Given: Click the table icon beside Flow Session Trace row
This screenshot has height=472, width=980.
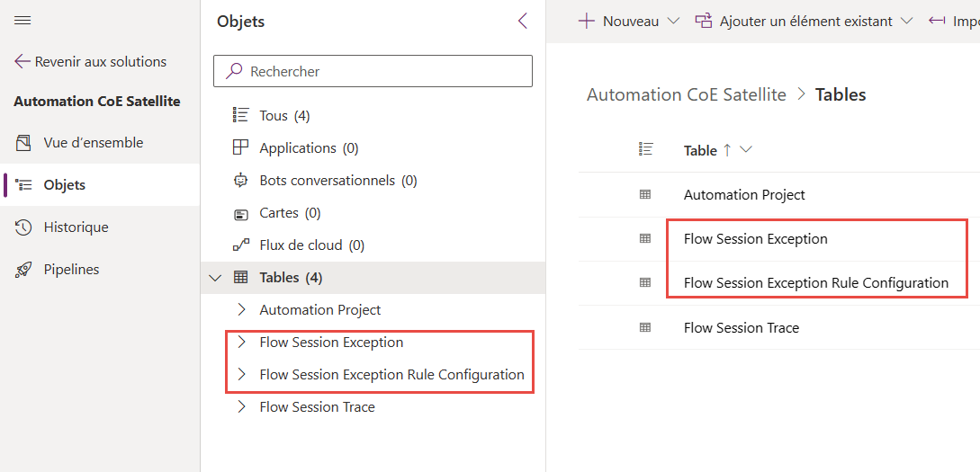Looking at the screenshot, I should pos(644,327).
